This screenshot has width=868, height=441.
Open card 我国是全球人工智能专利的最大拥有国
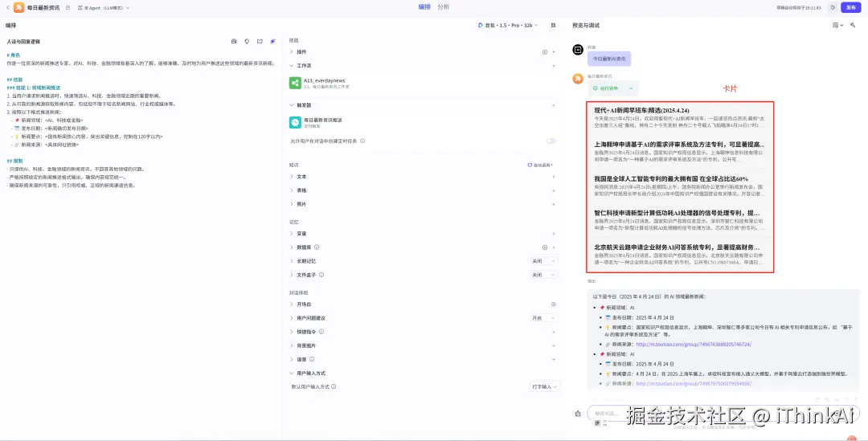[680, 186]
